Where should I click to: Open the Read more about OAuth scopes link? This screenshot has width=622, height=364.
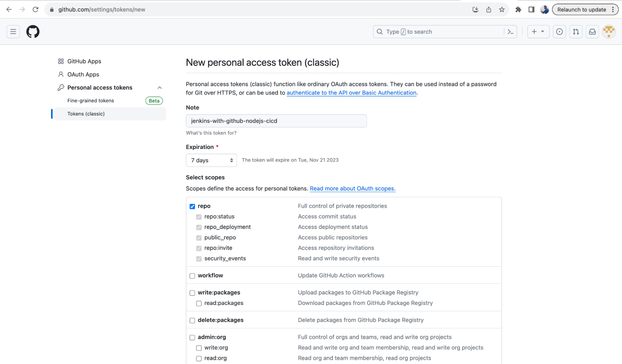352,188
